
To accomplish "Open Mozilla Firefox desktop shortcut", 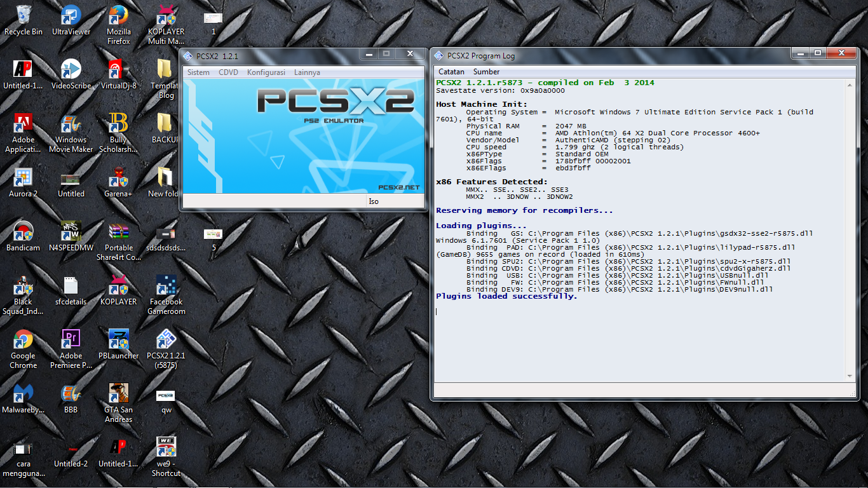I will [x=119, y=25].
